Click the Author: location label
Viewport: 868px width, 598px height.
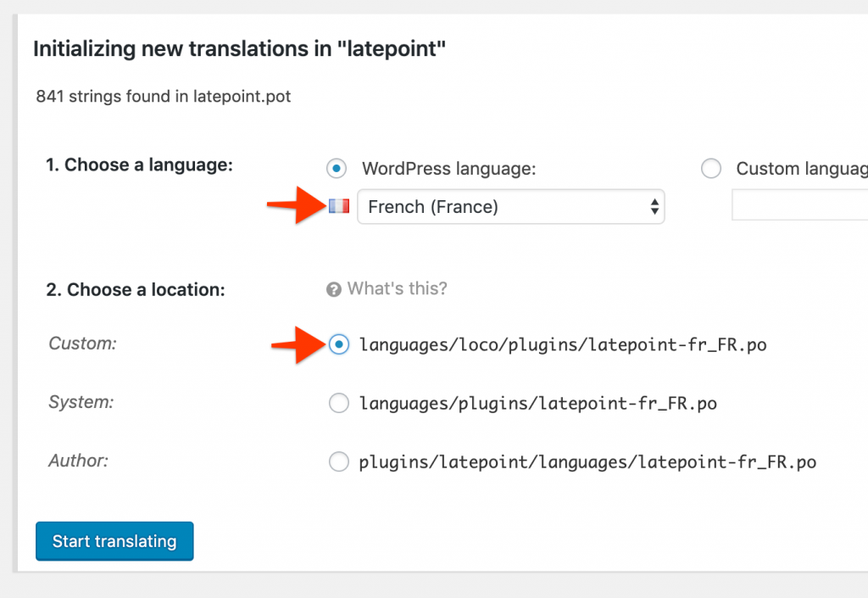tap(79, 461)
